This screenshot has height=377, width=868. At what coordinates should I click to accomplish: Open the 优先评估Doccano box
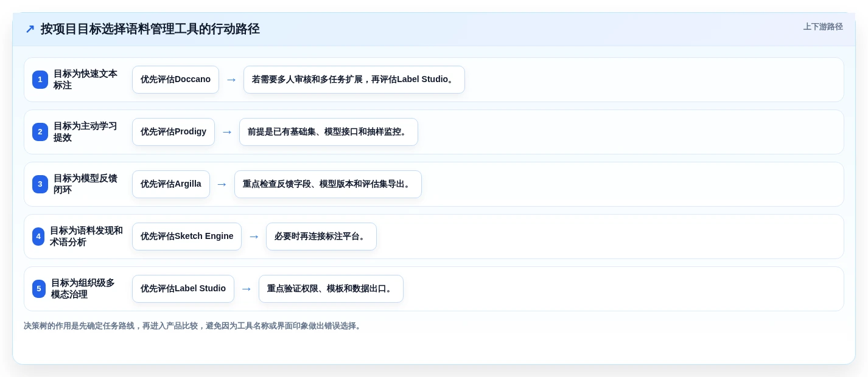tap(175, 80)
